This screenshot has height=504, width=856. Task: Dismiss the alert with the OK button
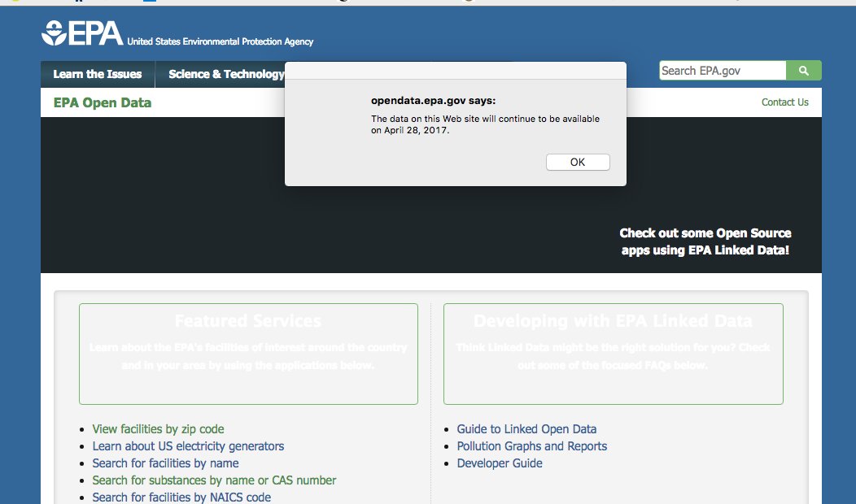(578, 162)
